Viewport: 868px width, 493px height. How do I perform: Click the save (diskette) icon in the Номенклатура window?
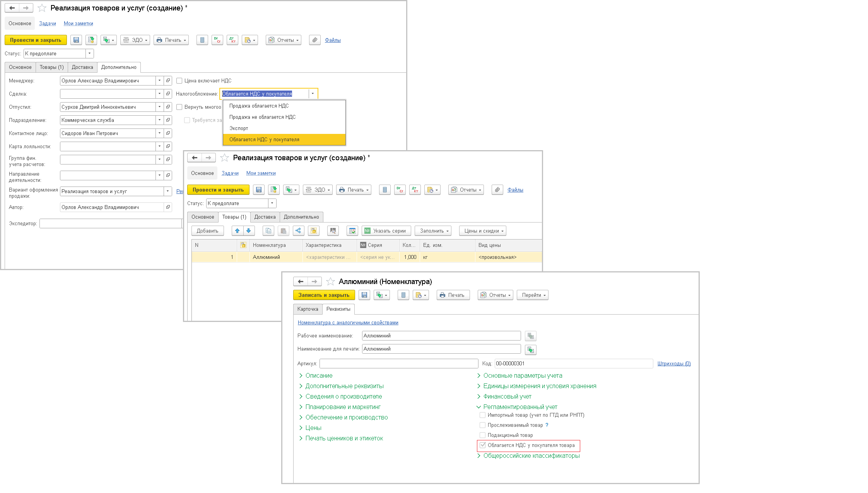(364, 295)
